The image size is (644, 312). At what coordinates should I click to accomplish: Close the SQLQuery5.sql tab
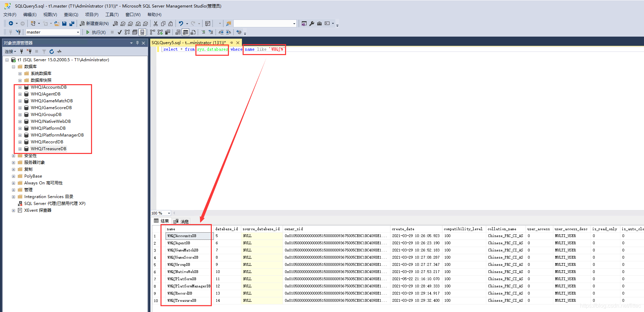pyautogui.click(x=238, y=43)
